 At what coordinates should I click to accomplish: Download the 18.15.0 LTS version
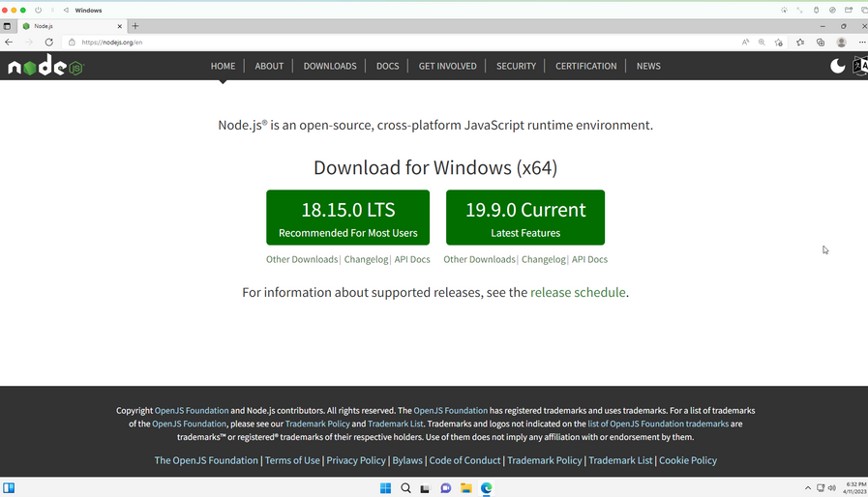tap(347, 218)
